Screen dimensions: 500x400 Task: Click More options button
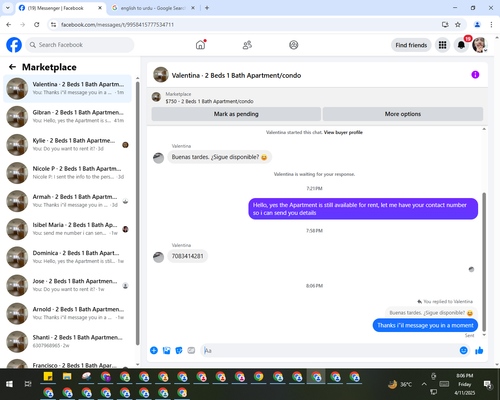point(403,114)
